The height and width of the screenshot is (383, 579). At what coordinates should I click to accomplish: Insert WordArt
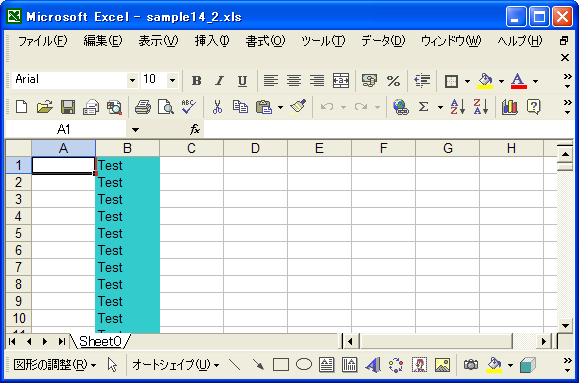(373, 365)
